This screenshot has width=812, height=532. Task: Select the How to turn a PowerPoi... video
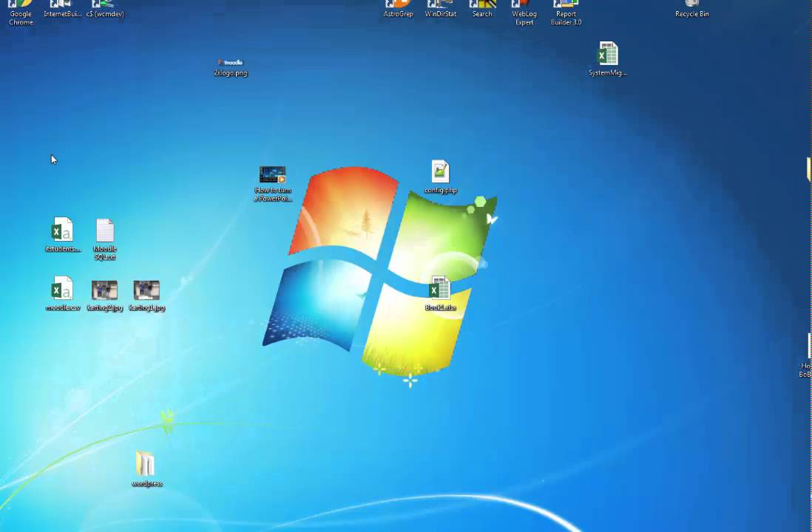coord(273,184)
